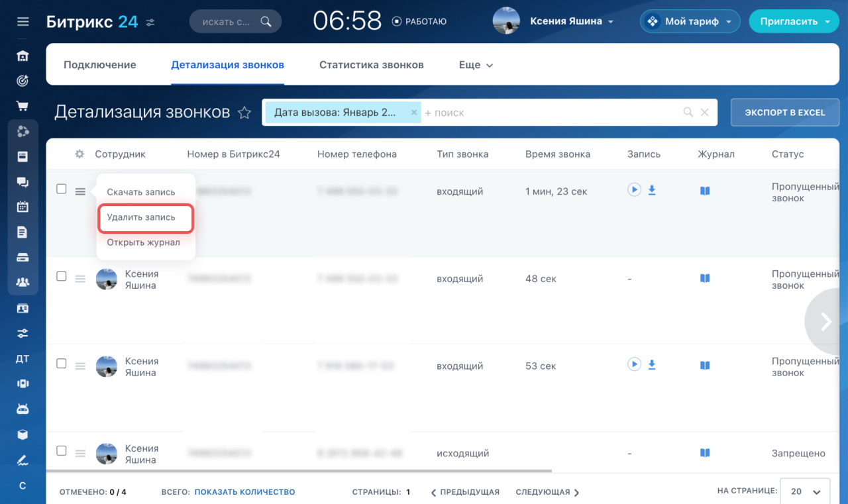Open grid settings gear icon
This screenshot has height=504, width=848.
[79, 154]
